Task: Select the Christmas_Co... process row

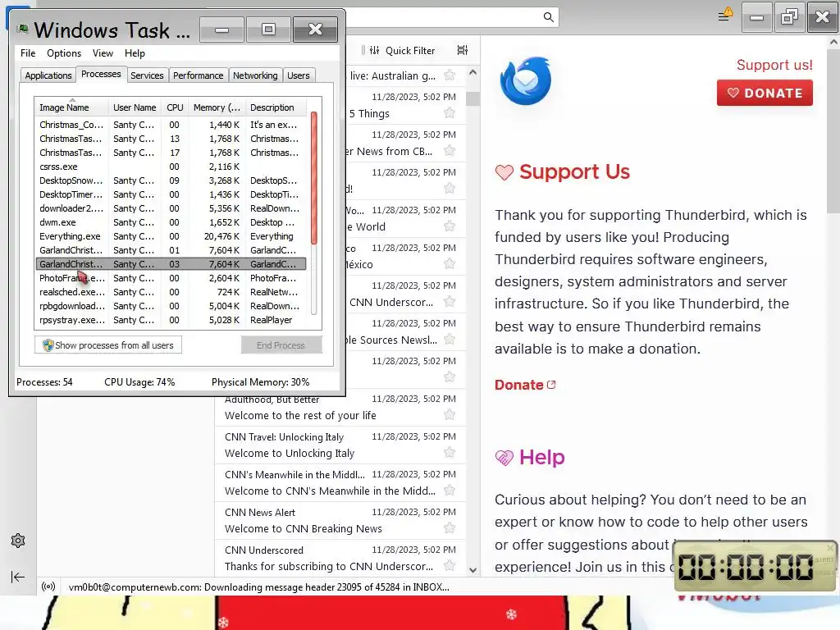Action: coord(171,125)
